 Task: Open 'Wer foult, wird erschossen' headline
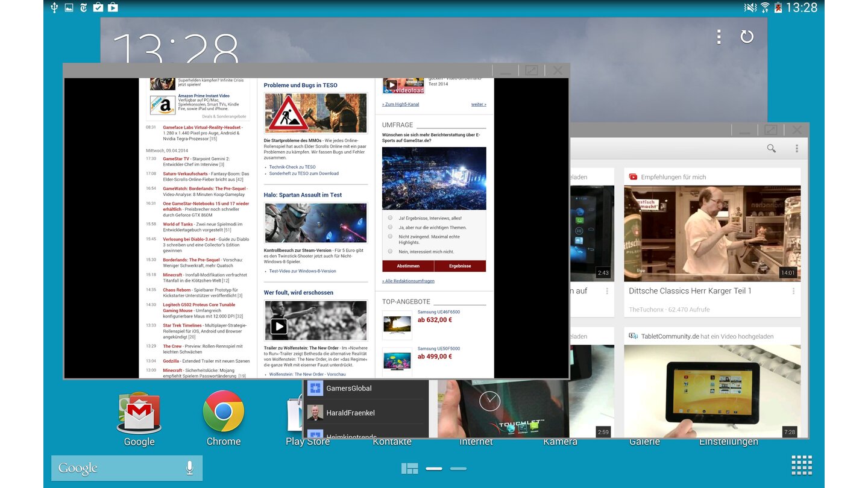point(298,293)
